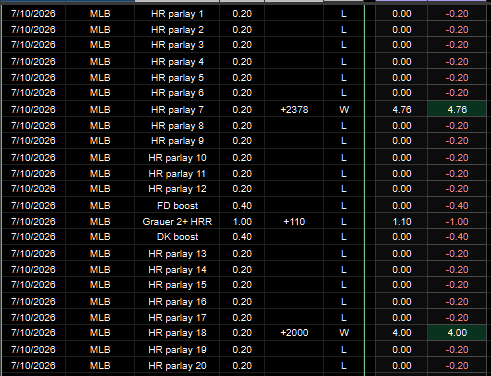
Task: Select the 'HR parlay 5' cell
Action: [177, 78]
